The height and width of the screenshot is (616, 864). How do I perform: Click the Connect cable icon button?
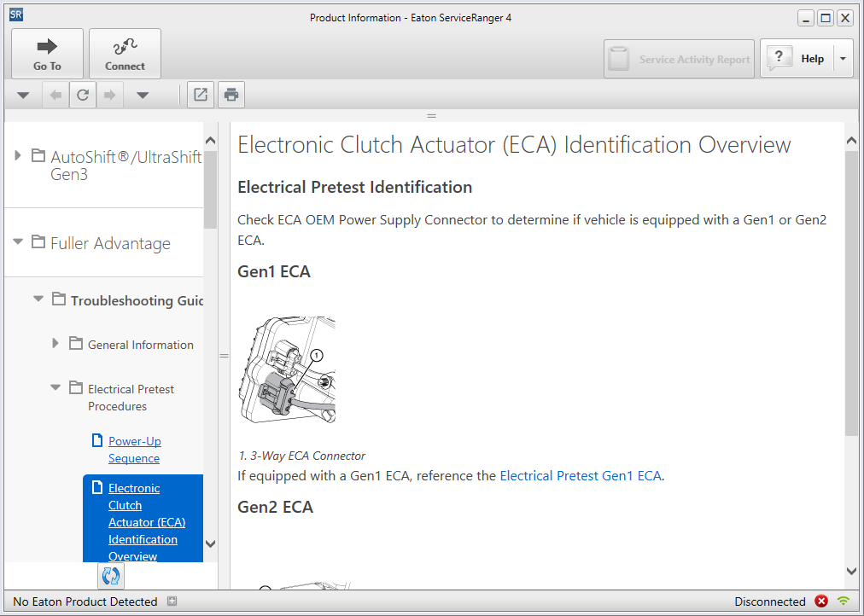point(125,54)
